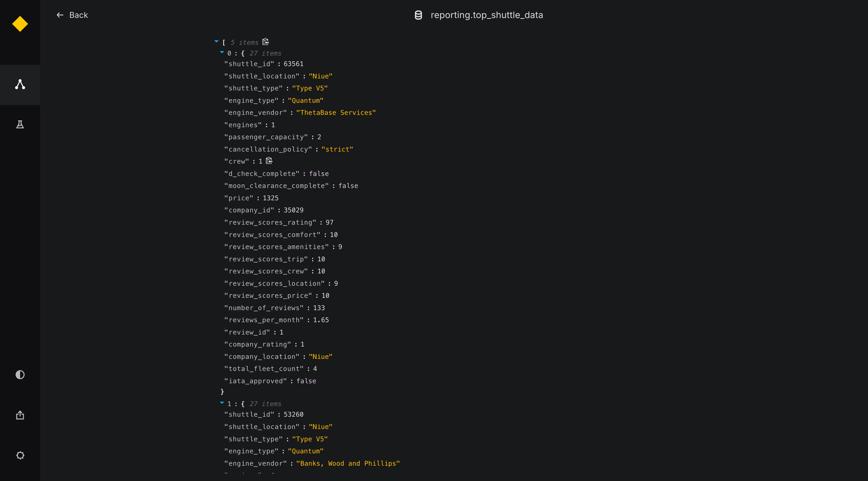Viewport: 868px width, 481px height.
Task: Click the review_scores_amenities key
Action: point(277,247)
